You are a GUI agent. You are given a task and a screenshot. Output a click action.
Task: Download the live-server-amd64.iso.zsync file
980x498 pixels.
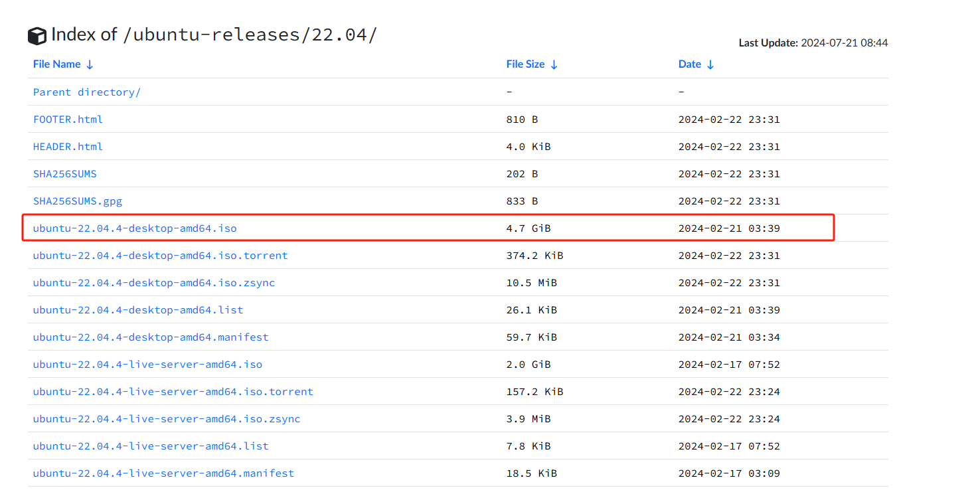pyautogui.click(x=167, y=419)
